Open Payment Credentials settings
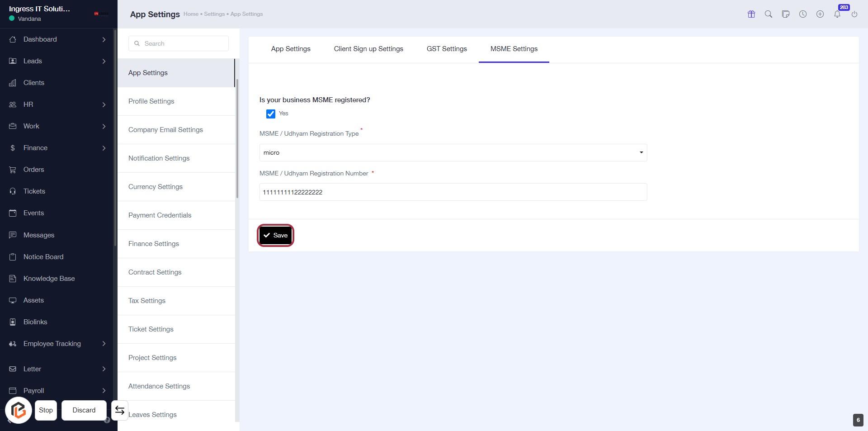The height and width of the screenshot is (431, 868). pyautogui.click(x=160, y=215)
